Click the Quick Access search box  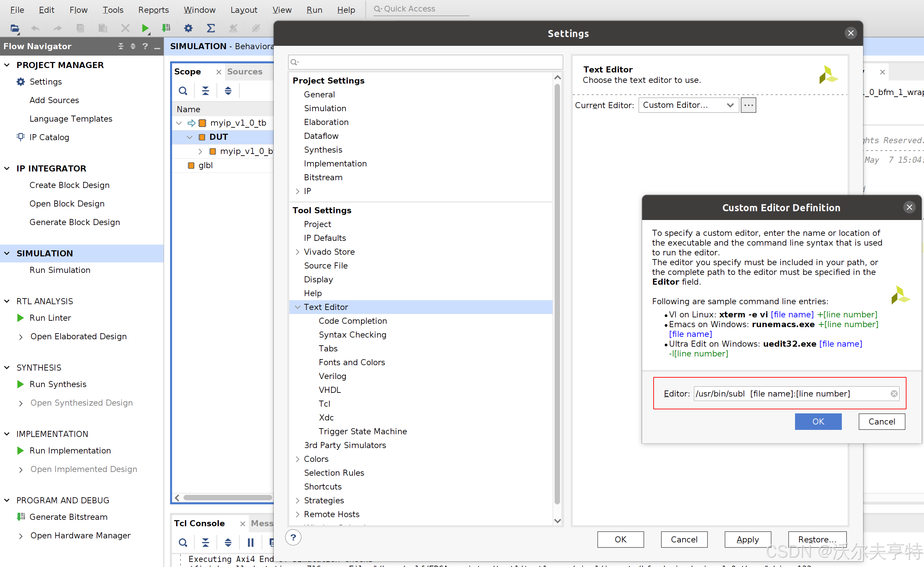(x=421, y=9)
